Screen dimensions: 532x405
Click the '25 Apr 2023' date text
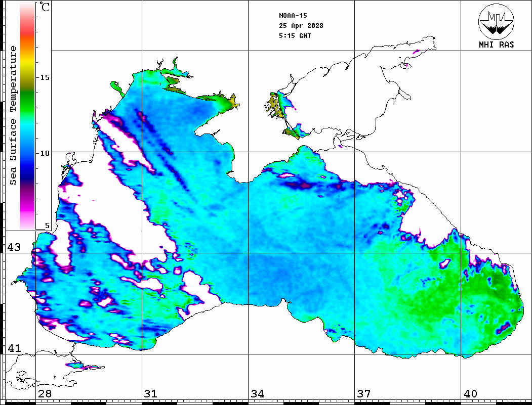(301, 26)
